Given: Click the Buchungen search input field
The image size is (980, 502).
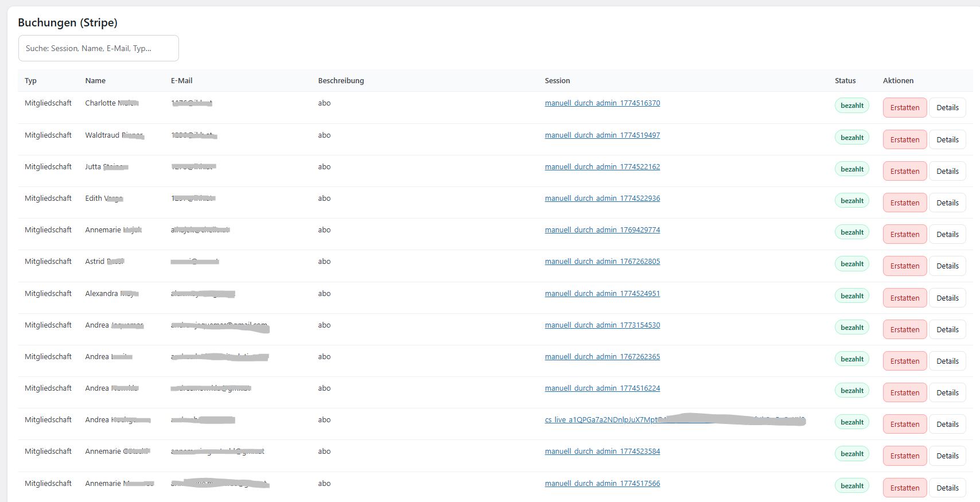Looking at the screenshot, I should [x=98, y=48].
